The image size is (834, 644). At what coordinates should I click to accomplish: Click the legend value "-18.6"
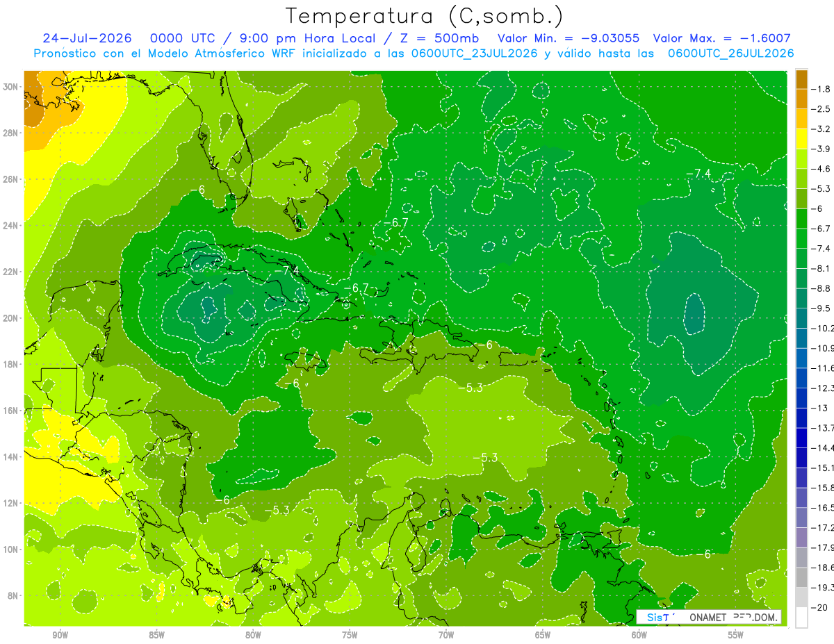pyautogui.click(x=823, y=568)
